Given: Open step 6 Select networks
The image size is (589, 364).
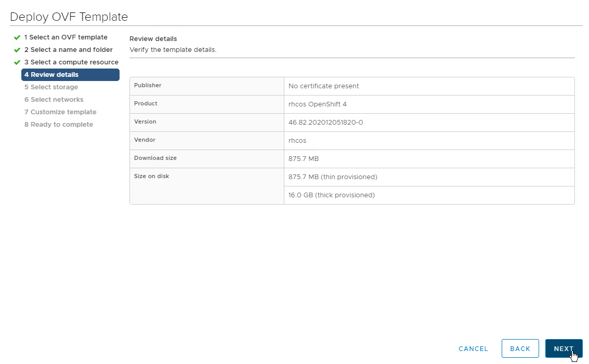Looking at the screenshot, I should tap(54, 100).
